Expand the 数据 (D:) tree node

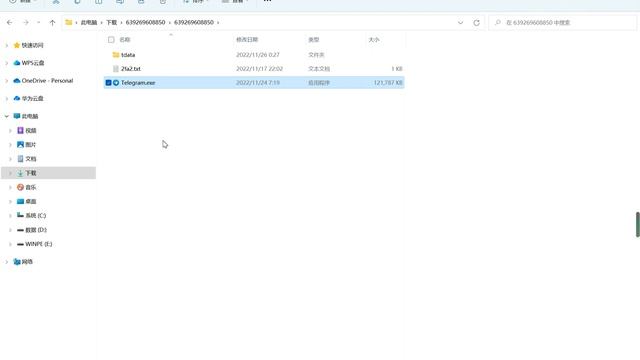coord(11,230)
